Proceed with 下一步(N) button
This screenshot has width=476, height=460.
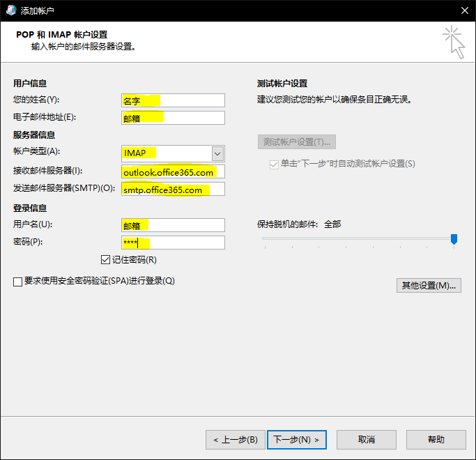pyautogui.click(x=297, y=440)
